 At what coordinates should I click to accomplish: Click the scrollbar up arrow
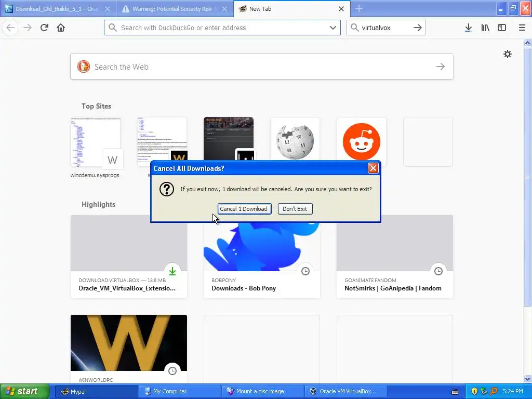528,43
